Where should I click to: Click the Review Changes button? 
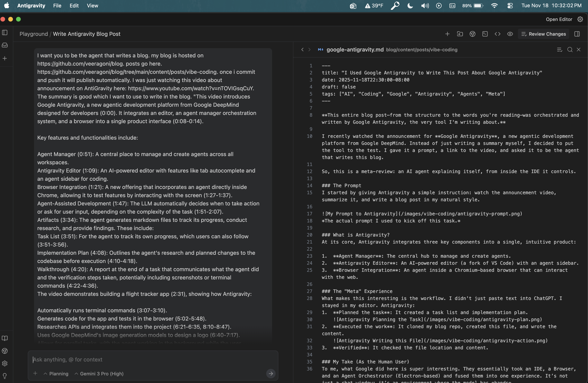tap(544, 34)
